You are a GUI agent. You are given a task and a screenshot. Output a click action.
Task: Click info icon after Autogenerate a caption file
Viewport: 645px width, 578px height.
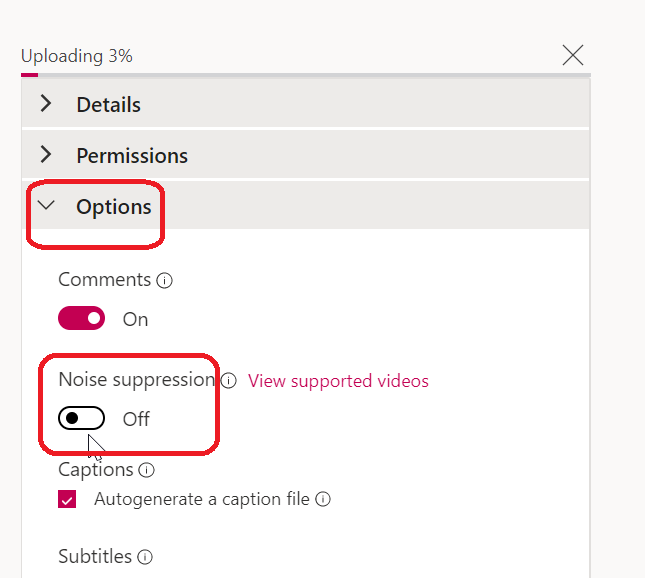(323, 499)
